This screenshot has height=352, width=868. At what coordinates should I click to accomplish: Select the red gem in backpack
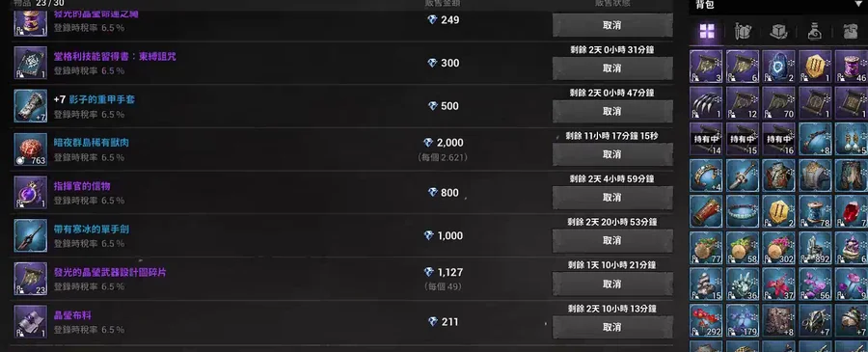[x=852, y=211]
